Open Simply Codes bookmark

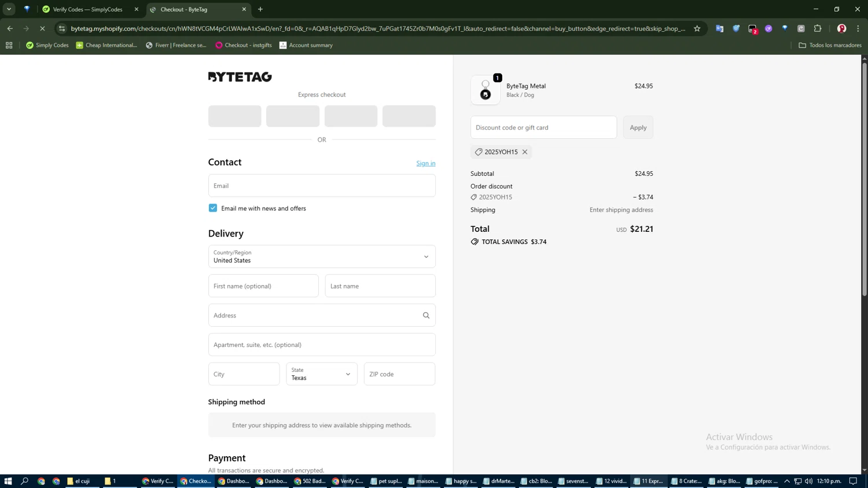point(47,45)
